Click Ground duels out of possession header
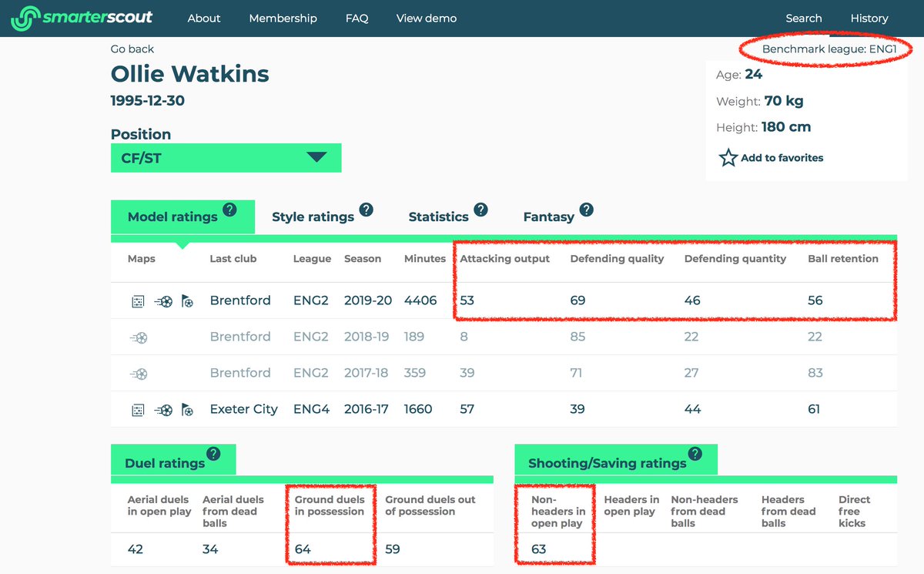This screenshot has width=924, height=574. tap(430, 505)
